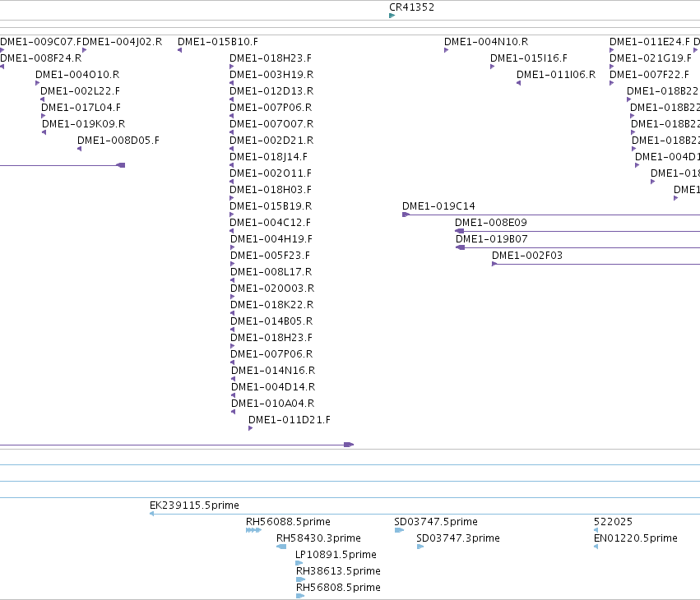Image resolution: width=700 pixels, height=600 pixels.
Task: Select the EN01220.5prime label
Action: coord(636,538)
